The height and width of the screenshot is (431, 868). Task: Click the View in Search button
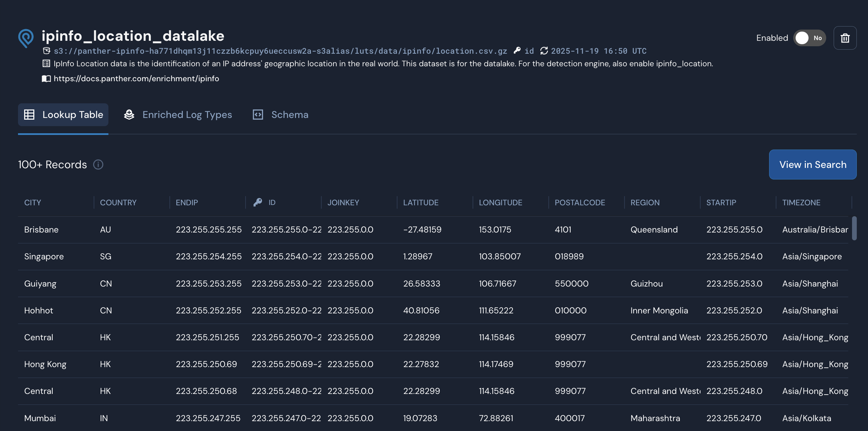(x=813, y=165)
